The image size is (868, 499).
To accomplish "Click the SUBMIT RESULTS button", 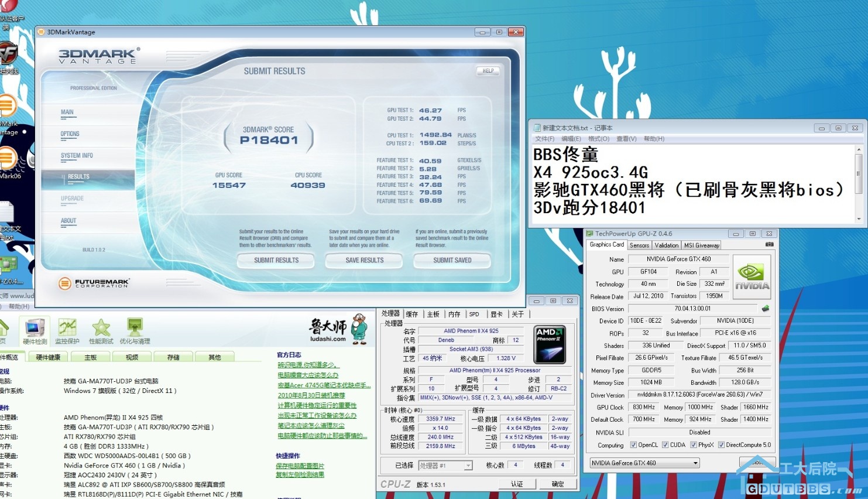I will click(276, 261).
